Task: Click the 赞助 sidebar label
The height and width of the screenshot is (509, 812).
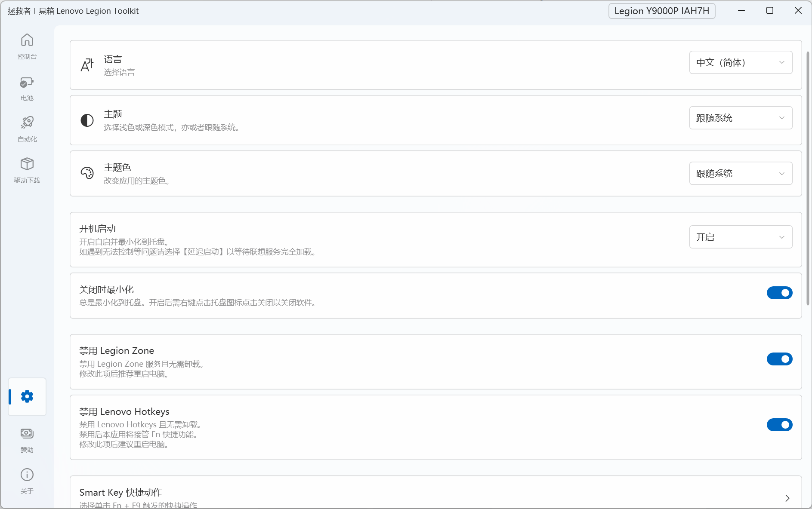Action: coord(27,450)
